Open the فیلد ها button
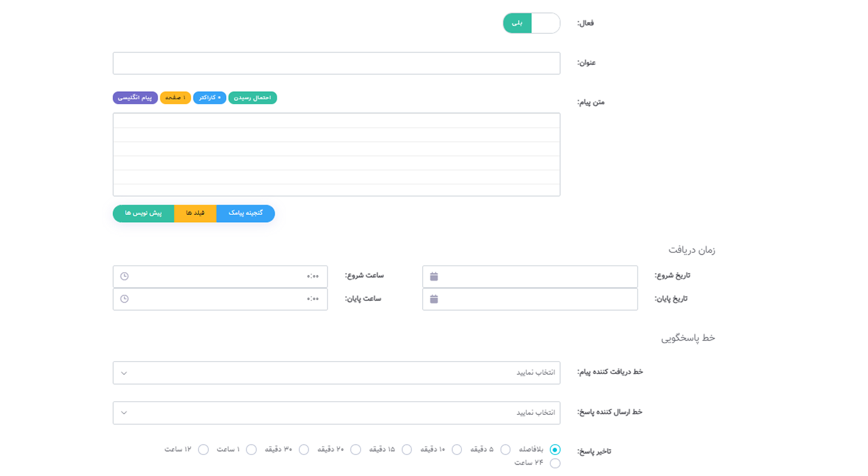868x476 pixels. point(195,213)
